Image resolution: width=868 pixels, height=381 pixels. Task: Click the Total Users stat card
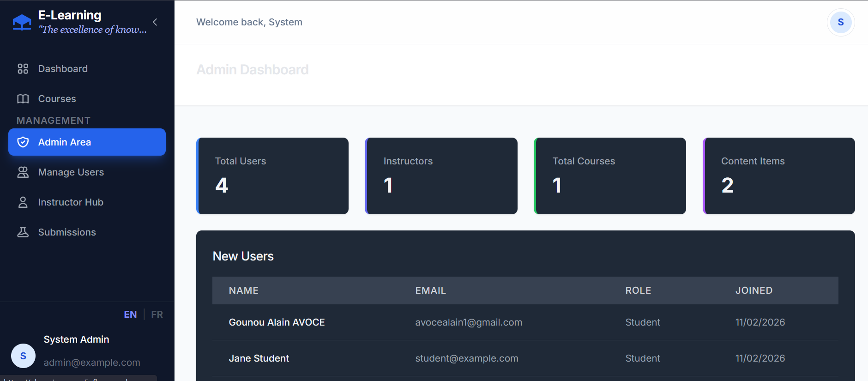(272, 176)
